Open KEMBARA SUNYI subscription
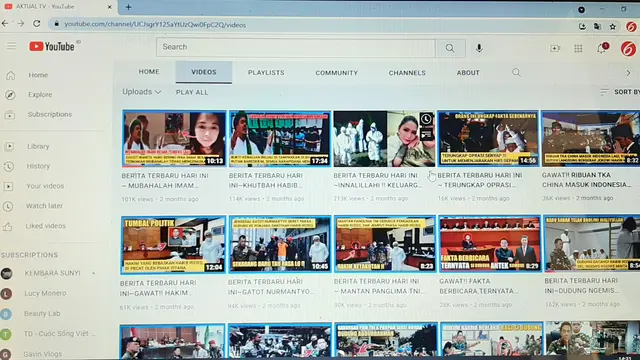Image resolution: width=640 pixels, height=360 pixels. [x=52, y=273]
